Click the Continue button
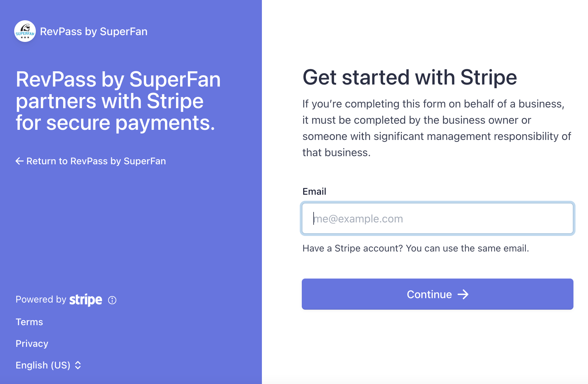588x384 pixels. [438, 294]
